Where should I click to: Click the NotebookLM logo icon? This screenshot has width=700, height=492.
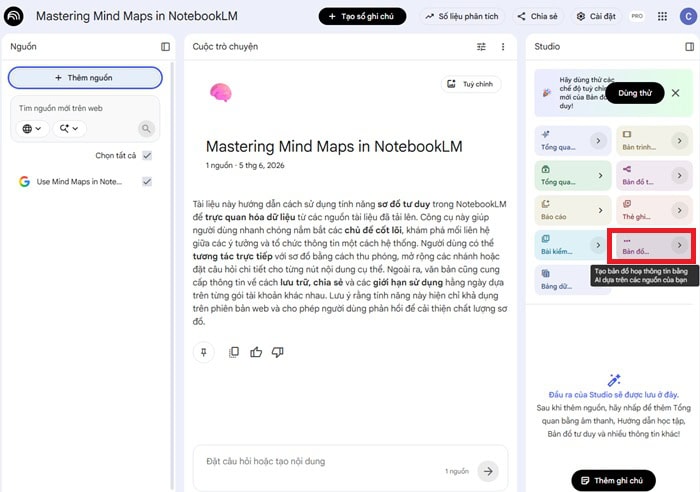(x=14, y=17)
